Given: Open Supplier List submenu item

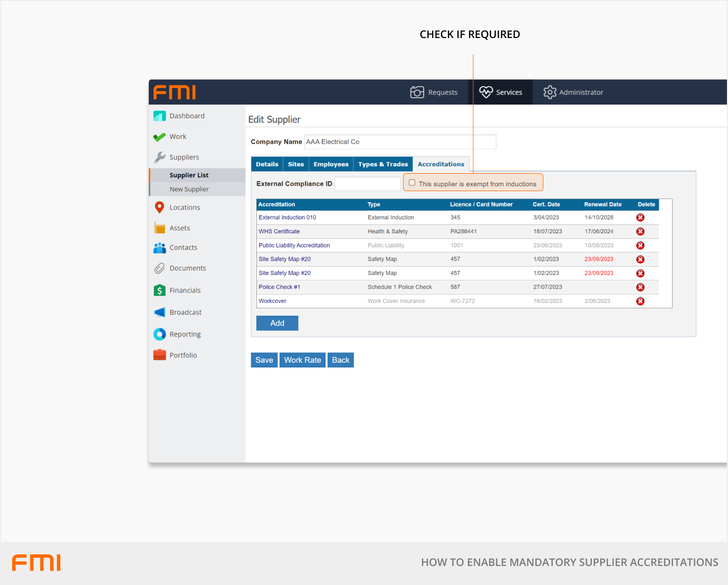Looking at the screenshot, I should tap(189, 175).
